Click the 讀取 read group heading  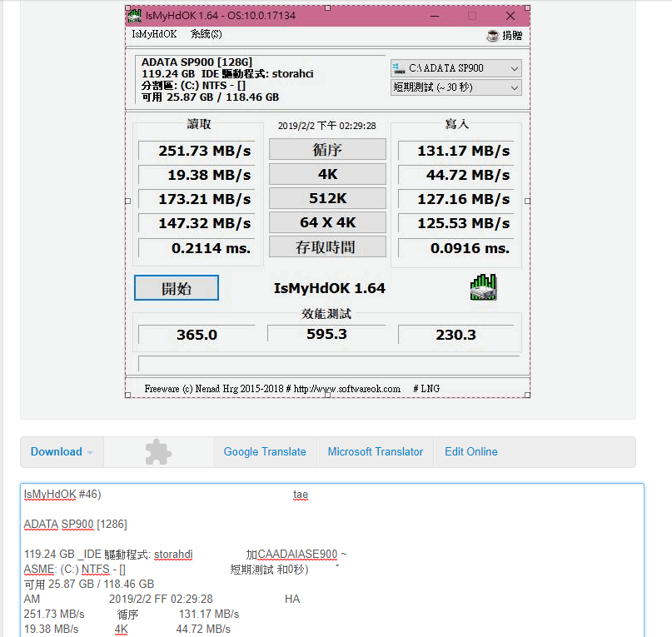point(199,124)
